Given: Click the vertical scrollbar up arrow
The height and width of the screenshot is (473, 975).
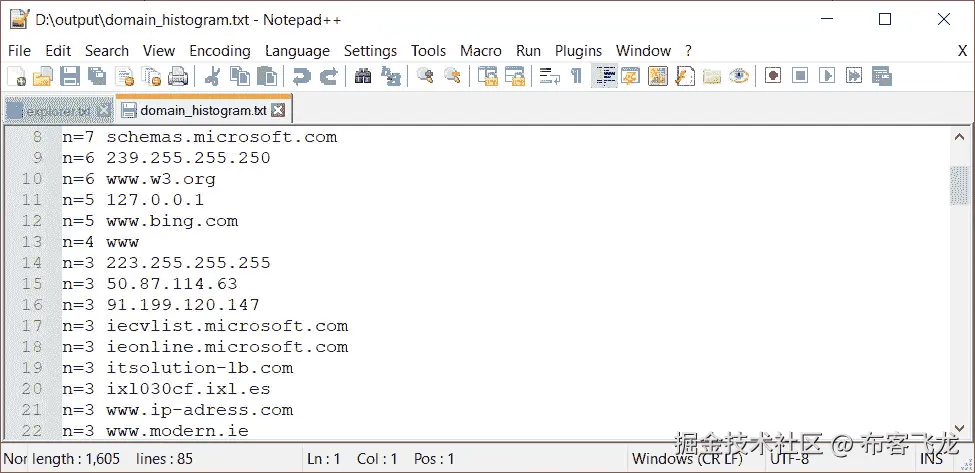Looking at the screenshot, I should [x=959, y=137].
